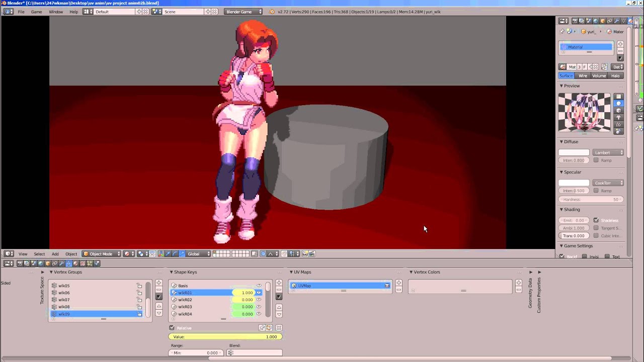The height and width of the screenshot is (362, 644).
Task: Toggle the Relative shape keys checkbox
Action: (x=172, y=328)
